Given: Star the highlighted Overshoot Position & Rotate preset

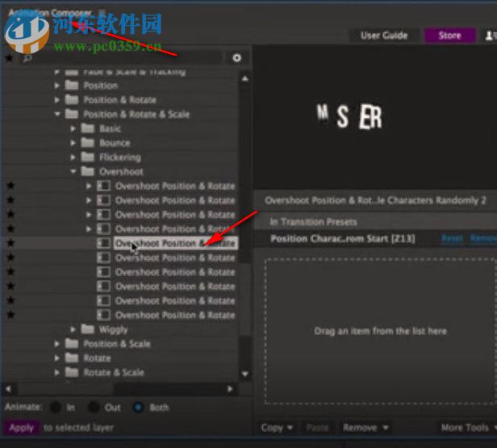Looking at the screenshot, I should (10, 243).
